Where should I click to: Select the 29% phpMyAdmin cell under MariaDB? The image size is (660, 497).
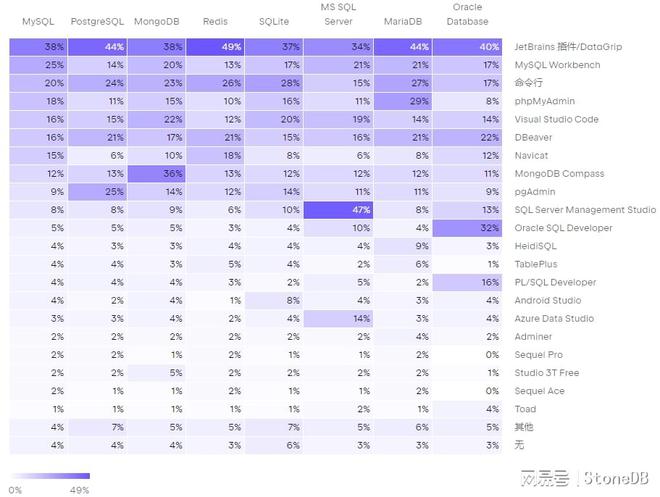click(404, 101)
